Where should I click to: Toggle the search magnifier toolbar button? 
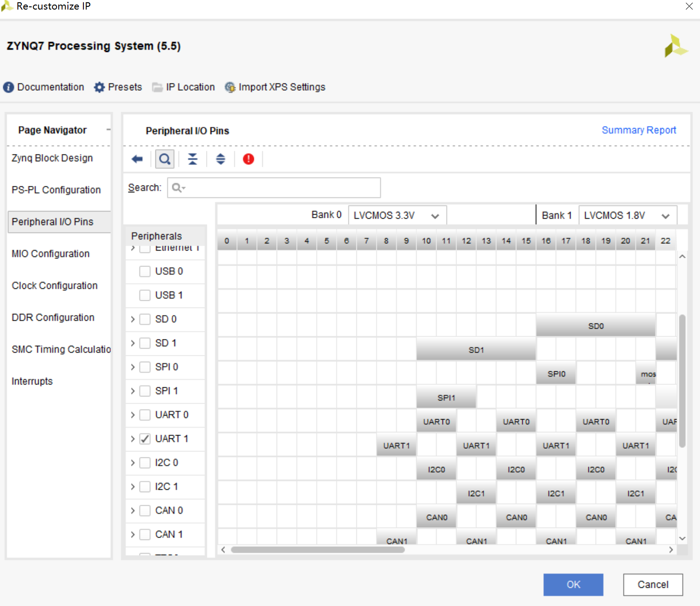coord(165,159)
